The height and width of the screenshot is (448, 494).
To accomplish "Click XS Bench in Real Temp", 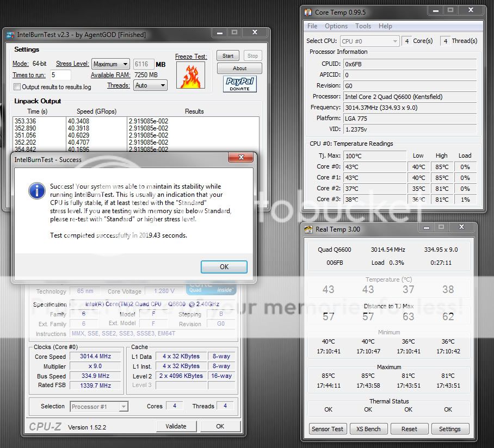I will click(x=368, y=429).
